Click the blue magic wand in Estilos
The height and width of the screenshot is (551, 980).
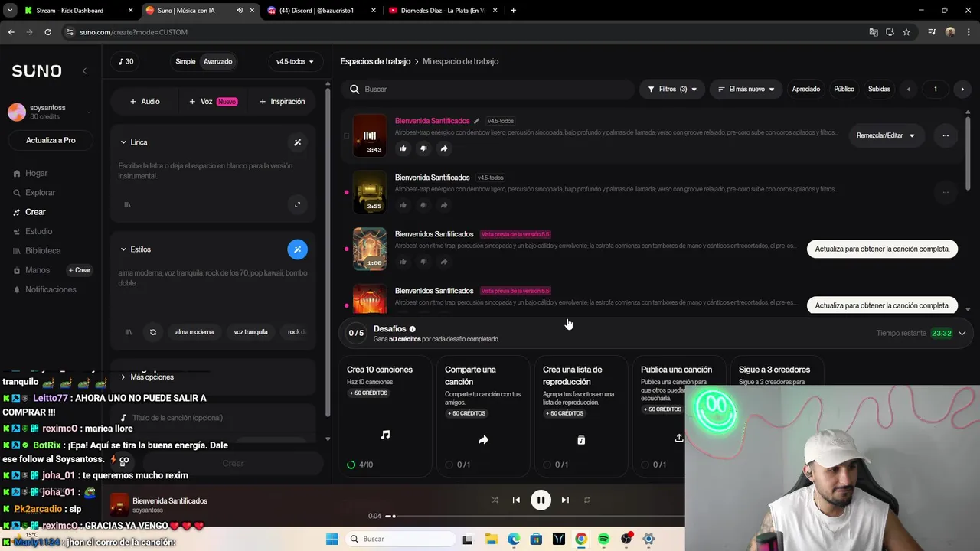coord(297,249)
